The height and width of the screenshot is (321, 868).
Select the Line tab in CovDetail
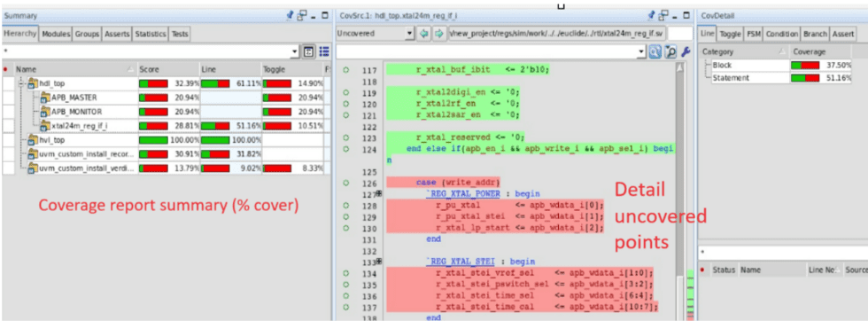pos(708,34)
